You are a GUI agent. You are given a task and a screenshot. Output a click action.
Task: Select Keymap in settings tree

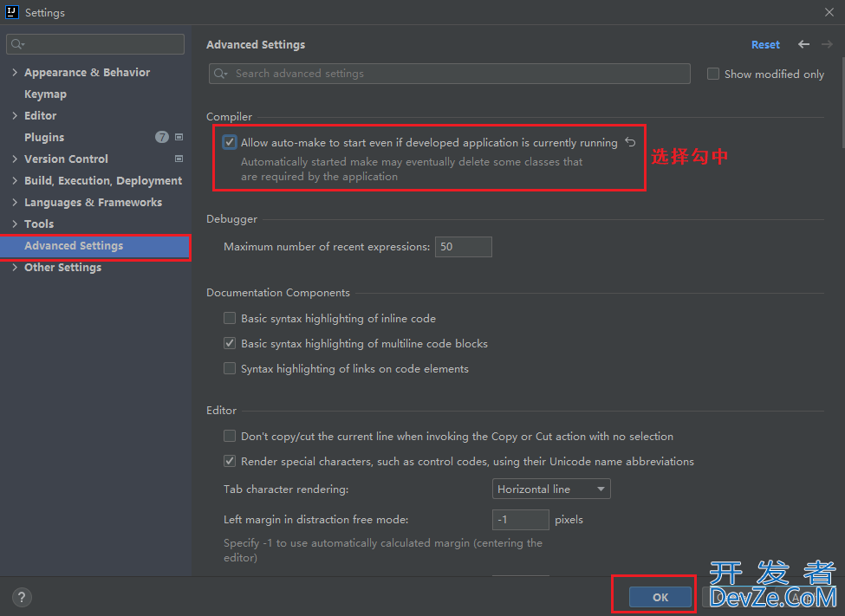click(45, 94)
